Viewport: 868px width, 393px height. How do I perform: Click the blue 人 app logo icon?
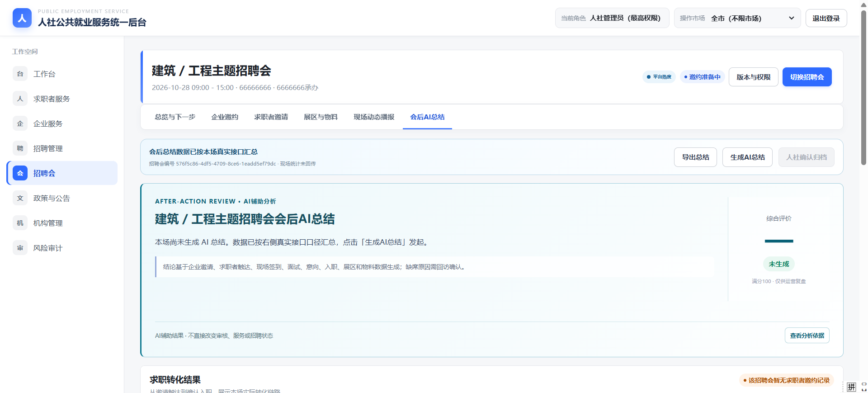tap(22, 18)
